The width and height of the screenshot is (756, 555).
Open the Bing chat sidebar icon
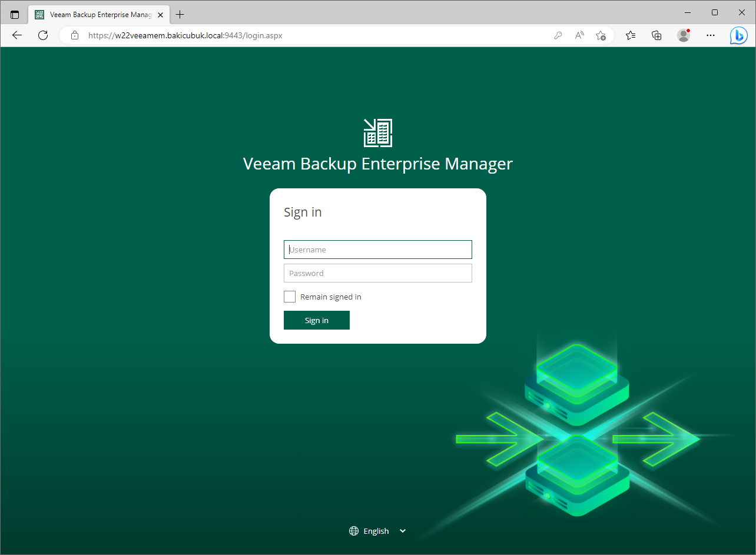click(738, 35)
